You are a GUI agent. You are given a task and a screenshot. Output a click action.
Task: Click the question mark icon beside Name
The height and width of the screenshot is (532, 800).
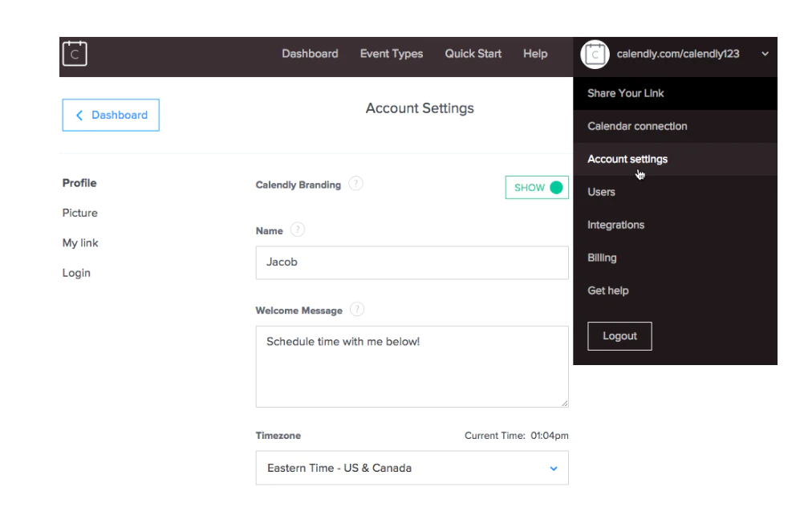tap(296, 229)
